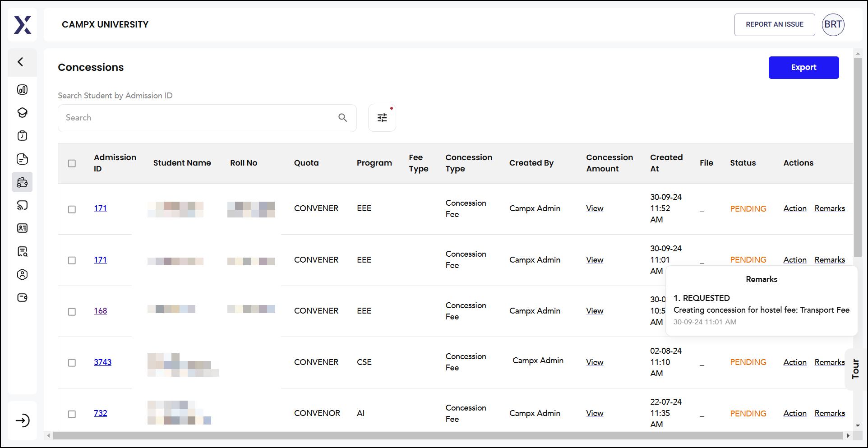The image size is (868, 448).
Task: Click the vertical scrollbar thumb
Action: tap(858, 157)
